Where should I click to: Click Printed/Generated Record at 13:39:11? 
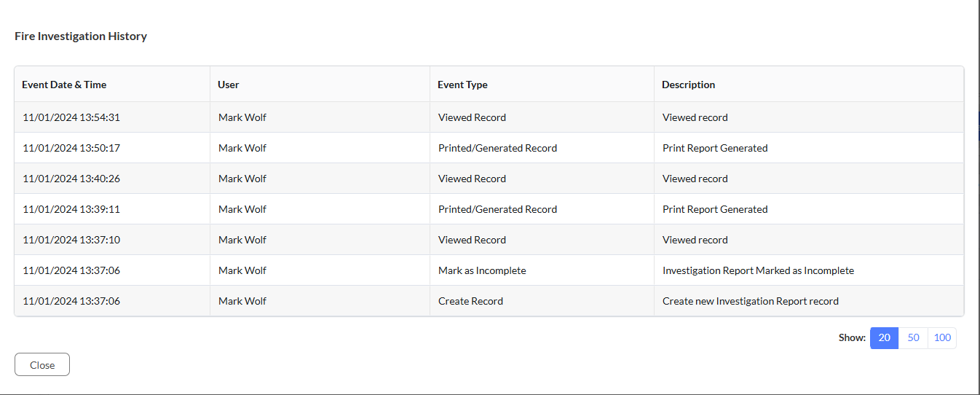click(x=497, y=209)
